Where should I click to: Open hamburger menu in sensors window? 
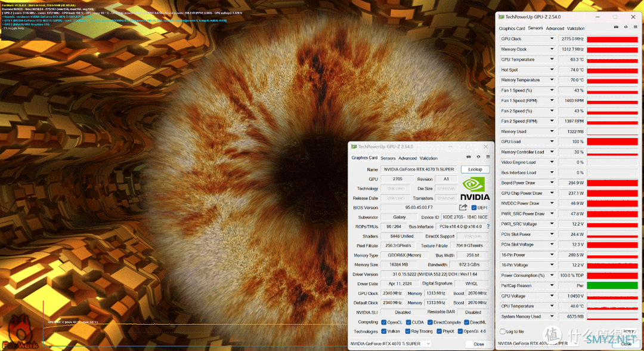636,27
